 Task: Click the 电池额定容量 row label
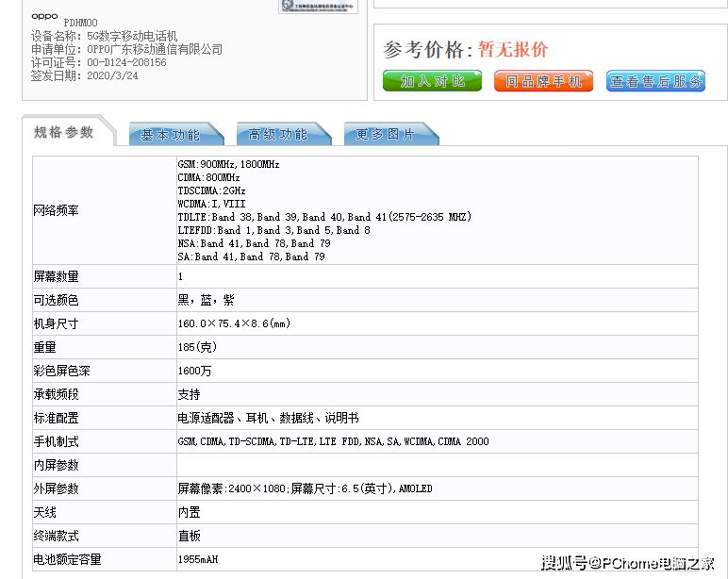coord(67,559)
